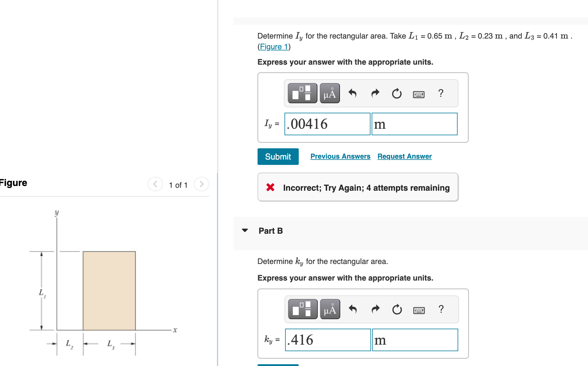
Task: Reset the Part A answer with circular arrow
Action: 397,93
